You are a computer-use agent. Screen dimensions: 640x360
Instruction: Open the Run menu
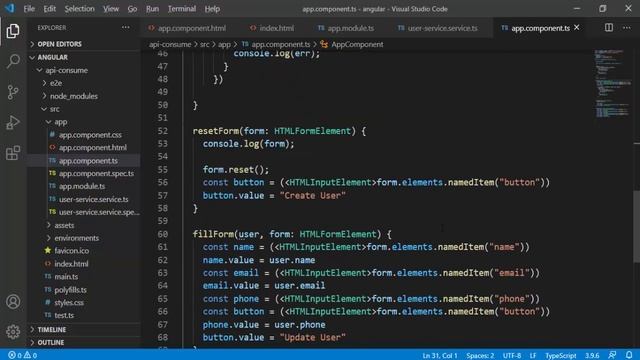pyautogui.click(x=152, y=9)
